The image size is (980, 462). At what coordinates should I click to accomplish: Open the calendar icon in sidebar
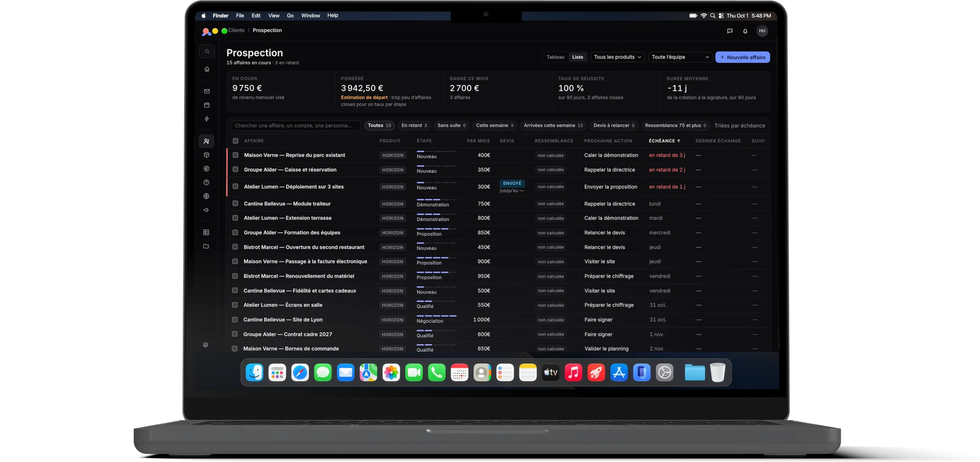click(207, 105)
